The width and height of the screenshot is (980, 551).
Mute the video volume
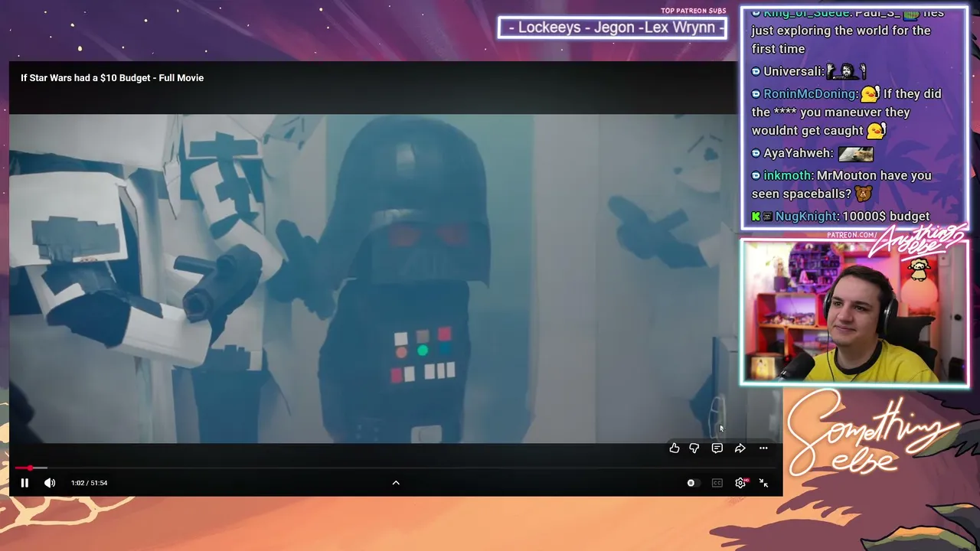click(50, 483)
